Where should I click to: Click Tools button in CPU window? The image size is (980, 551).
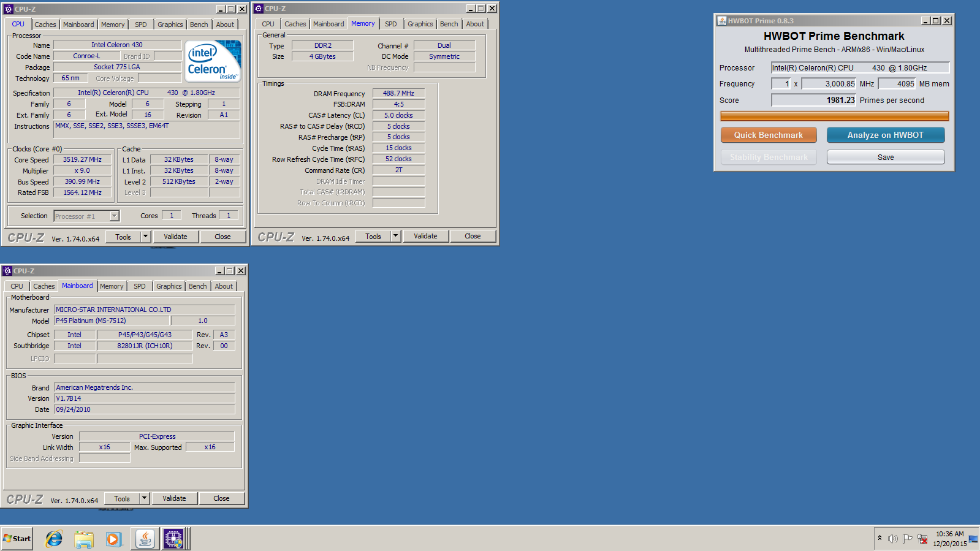123,237
